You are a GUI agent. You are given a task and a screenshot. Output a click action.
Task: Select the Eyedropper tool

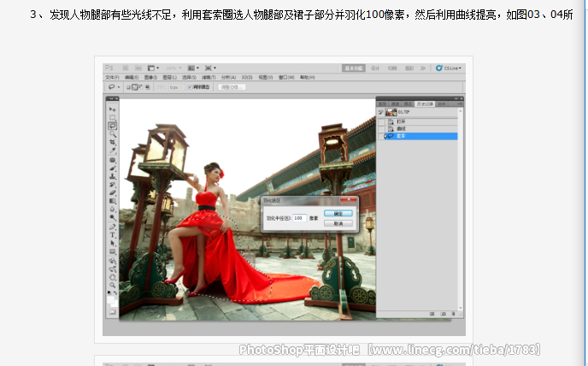pyautogui.click(x=112, y=151)
